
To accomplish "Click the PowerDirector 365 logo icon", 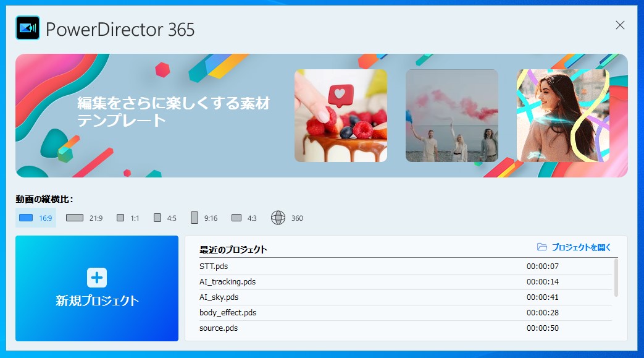I will tap(28, 28).
